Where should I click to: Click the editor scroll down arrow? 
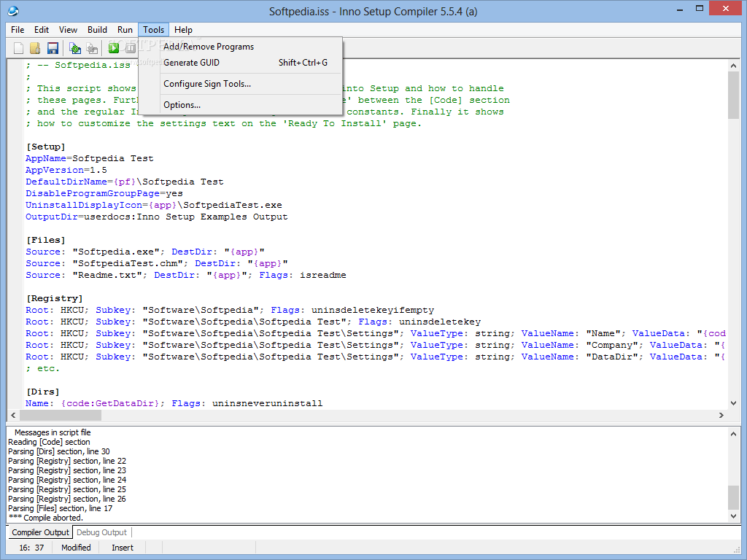point(733,402)
